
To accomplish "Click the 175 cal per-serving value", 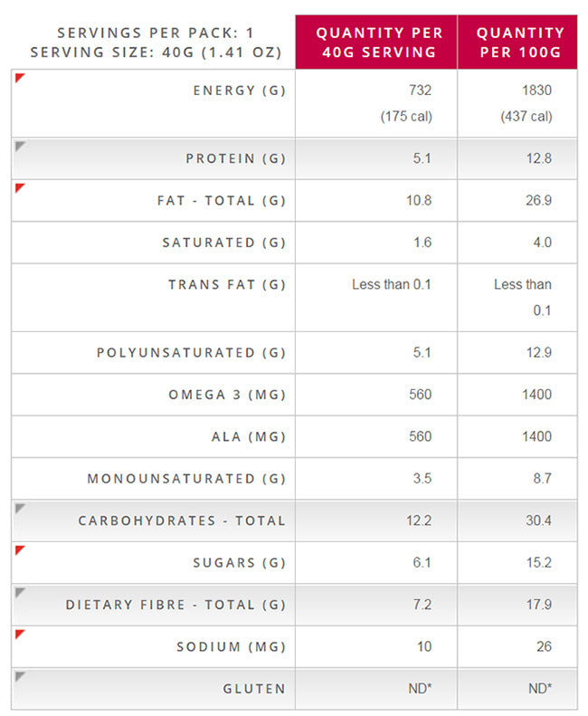I will tap(406, 117).
